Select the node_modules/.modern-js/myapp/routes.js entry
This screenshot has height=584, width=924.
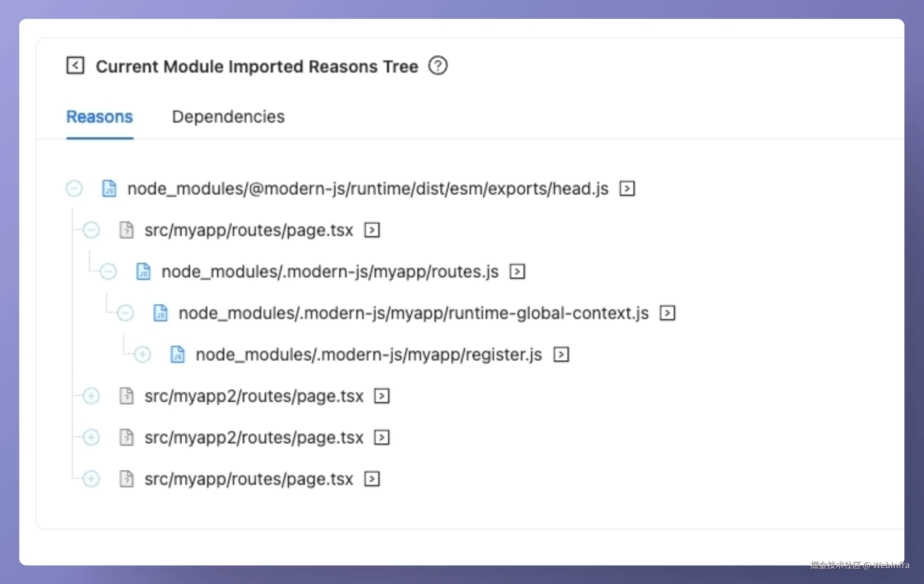pyautogui.click(x=329, y=272)
